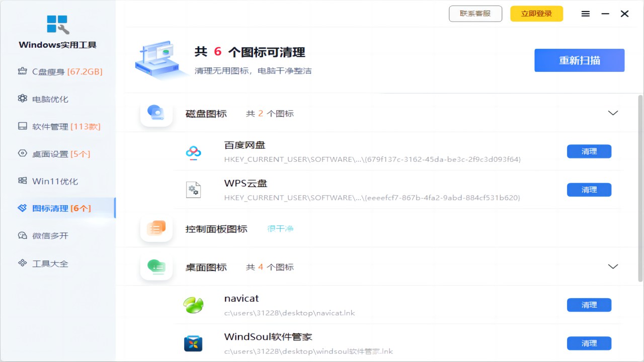
Task: Click the WindSoul软件管家 app icon
Action: pyautogui.click(x=193, y=343)
